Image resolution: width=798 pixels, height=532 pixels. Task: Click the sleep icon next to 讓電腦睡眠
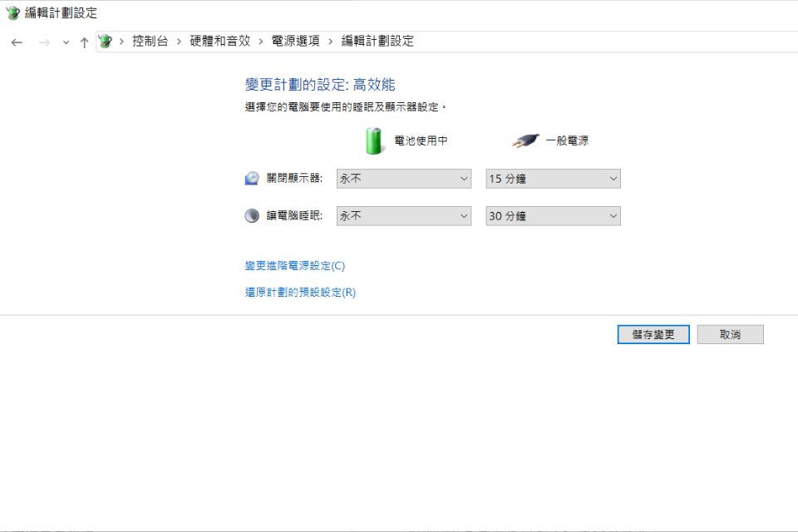pos(250,214)
